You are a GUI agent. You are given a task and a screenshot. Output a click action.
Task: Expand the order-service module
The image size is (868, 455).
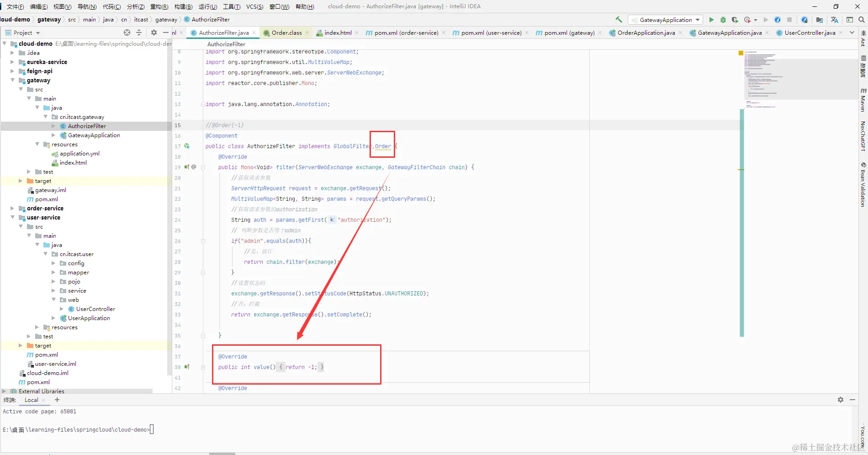pos(13,208)
